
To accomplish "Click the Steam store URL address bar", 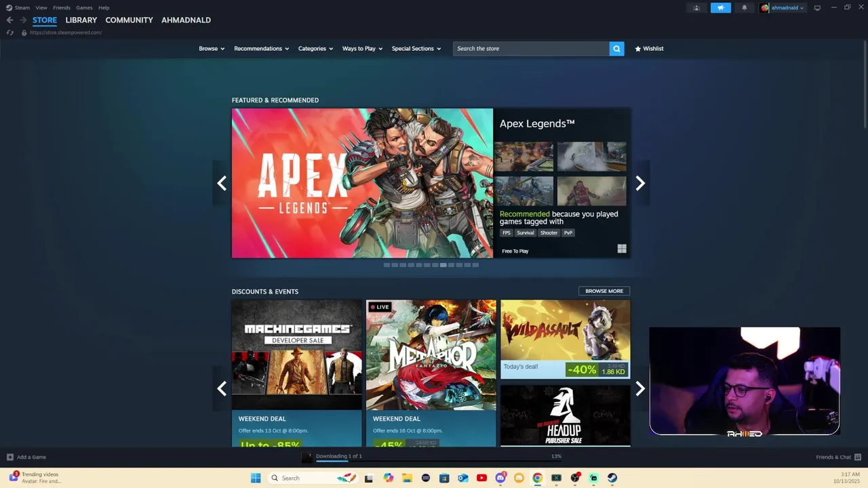I will [66, 33].
